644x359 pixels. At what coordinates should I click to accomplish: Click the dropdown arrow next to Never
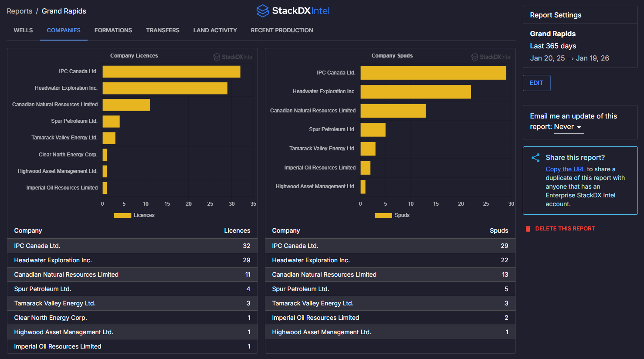click(579, 127)
